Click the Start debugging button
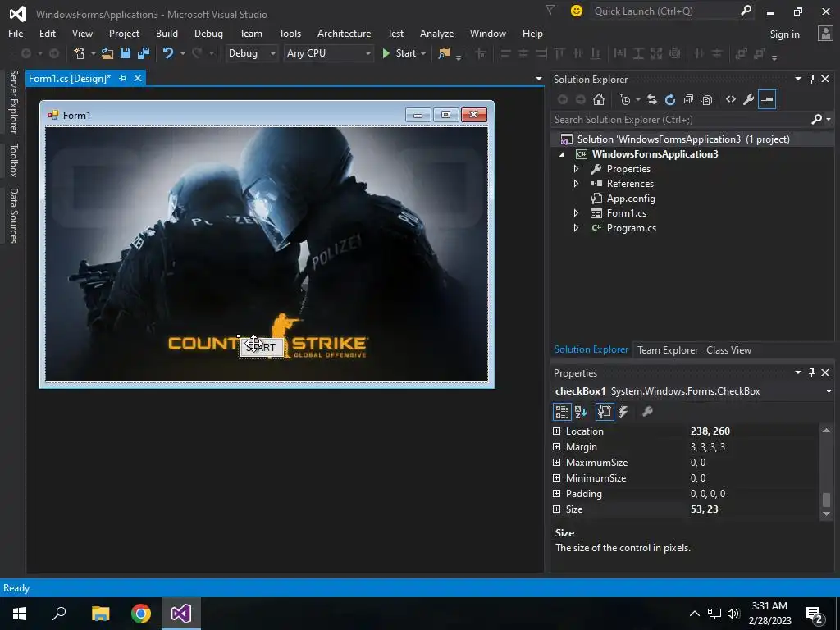This screenshot has height=630, width=840. (399, 53)
